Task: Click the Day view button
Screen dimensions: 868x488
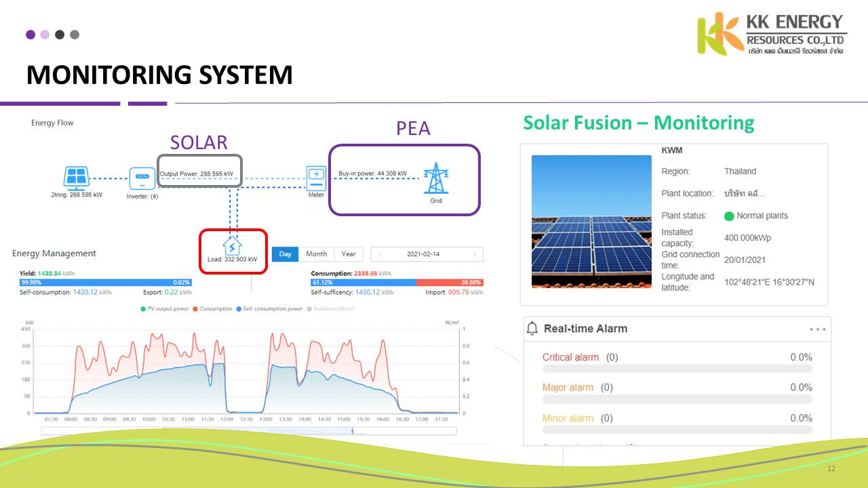Action: pyautogui.click(x=285, y=253)
